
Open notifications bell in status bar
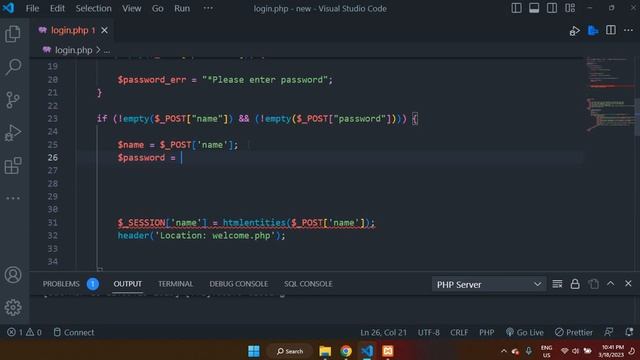(629, 332)
